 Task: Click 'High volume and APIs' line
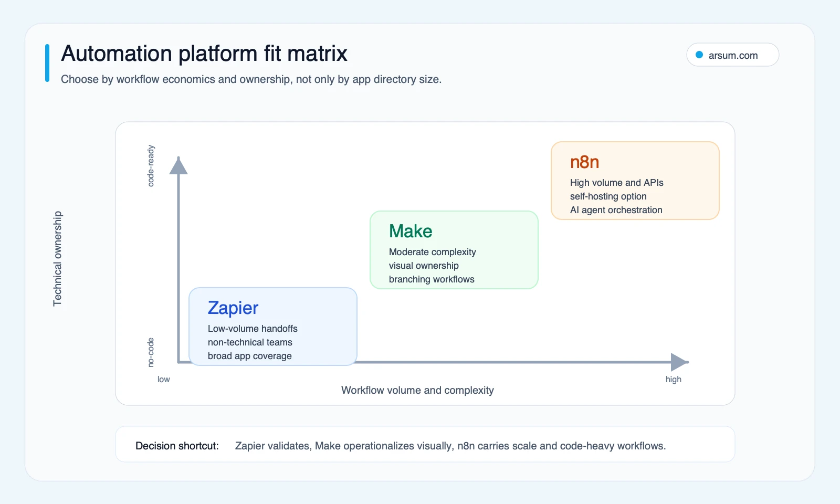pos(617,183)
